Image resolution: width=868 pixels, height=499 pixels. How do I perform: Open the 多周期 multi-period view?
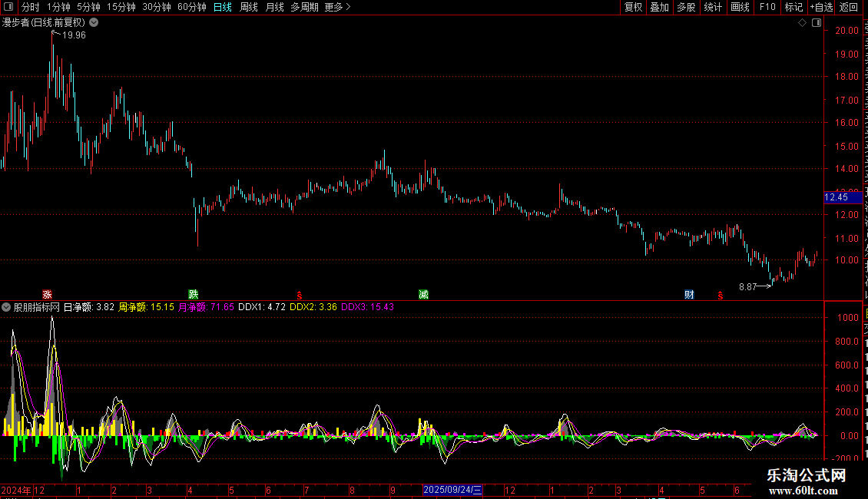tap(304, 7)
